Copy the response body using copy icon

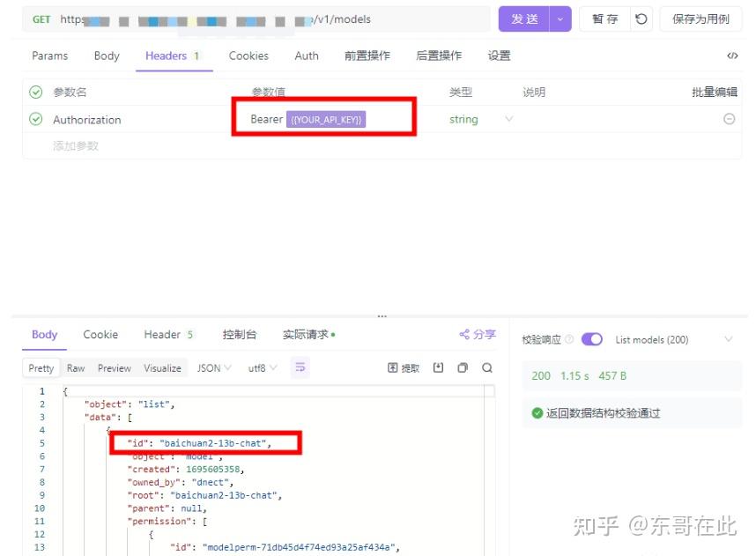click(463, 367)
